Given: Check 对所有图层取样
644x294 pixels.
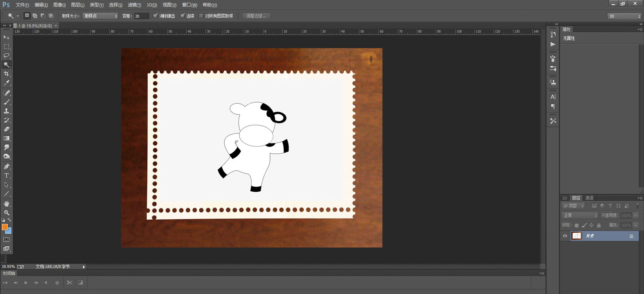Looking at the screenshot, I should tap(201, 15).
